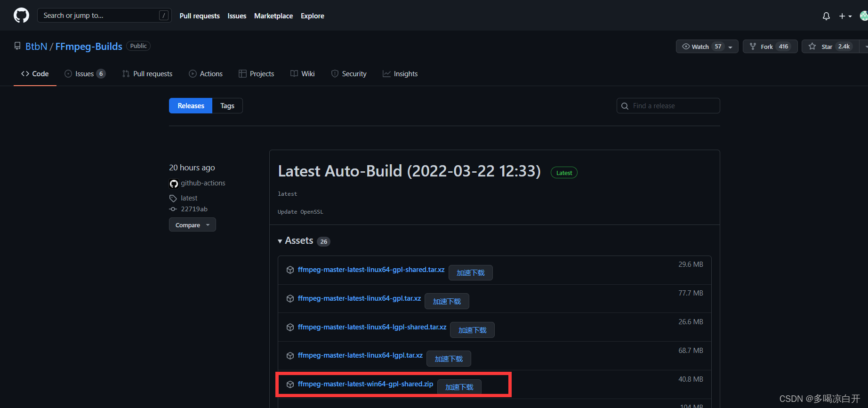The height and width of the screenshot is (408, 868).
Task: Download ffmpeg-master-latest-linux64-lgpl.tar.xz
Action: tap(360, 355)
